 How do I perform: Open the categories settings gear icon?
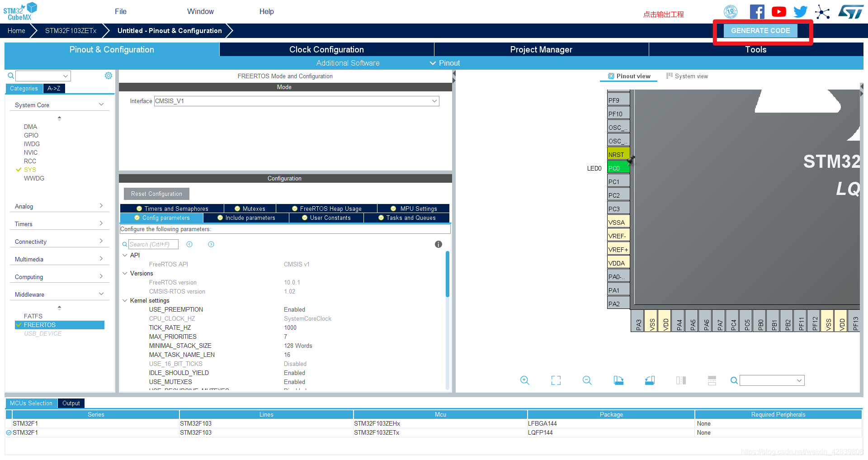click(108, 76)
